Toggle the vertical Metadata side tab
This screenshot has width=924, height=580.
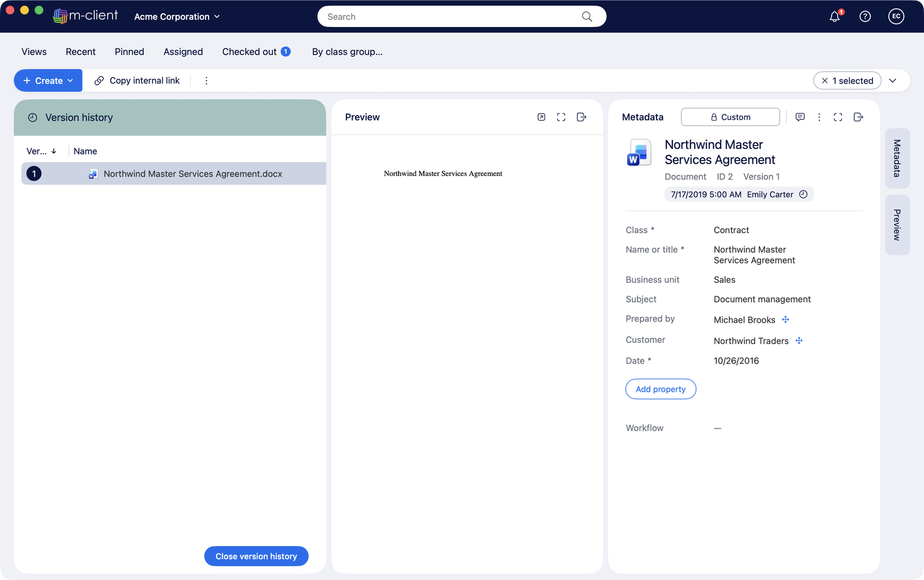(x=897, y=158)
